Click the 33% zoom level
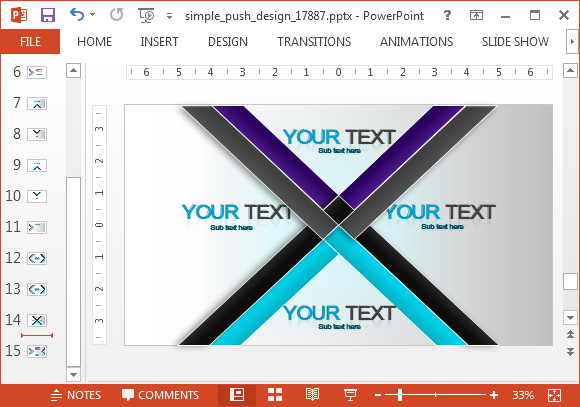Image resolution: width=580 pixels, height=407 pixels. point(523,395)
